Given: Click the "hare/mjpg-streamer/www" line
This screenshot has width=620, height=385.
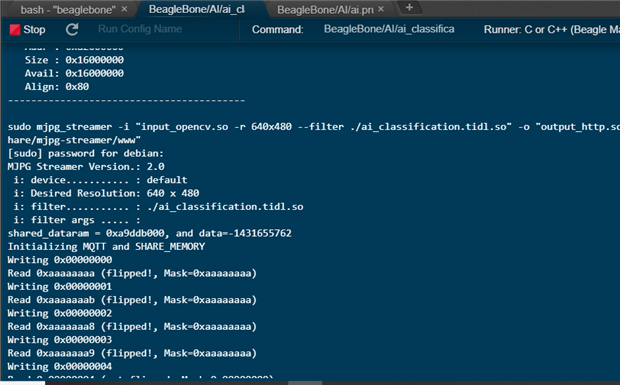Looking at the screenshot, I should click(x=74, y=140).
